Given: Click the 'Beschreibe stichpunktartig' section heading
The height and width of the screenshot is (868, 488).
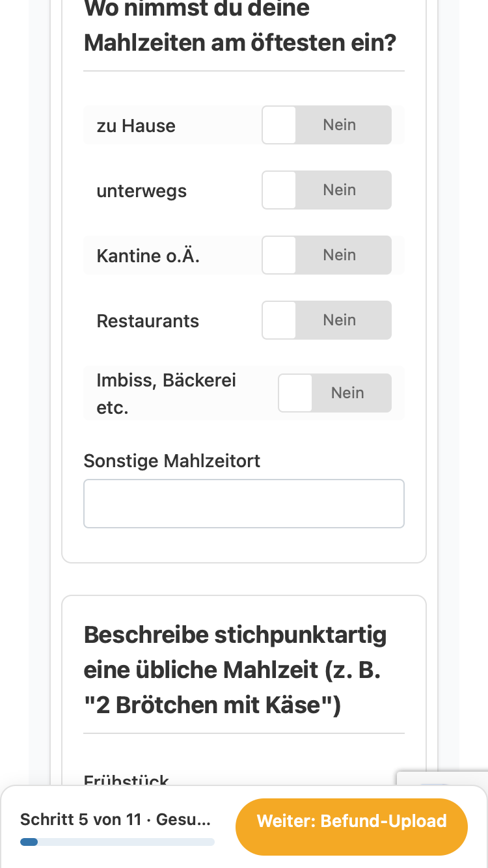Looking at the screenshot, I should (235, 670).
